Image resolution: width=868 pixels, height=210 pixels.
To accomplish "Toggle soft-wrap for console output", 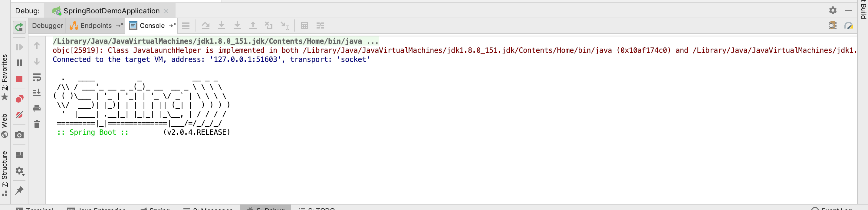I will coord(37,77).
